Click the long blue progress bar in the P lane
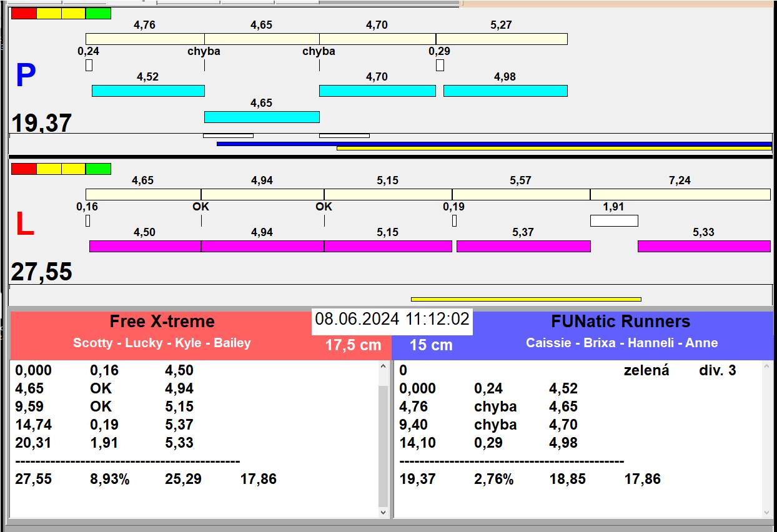The width and height of the screenshot is (777, 532). [x=493, y=144]
